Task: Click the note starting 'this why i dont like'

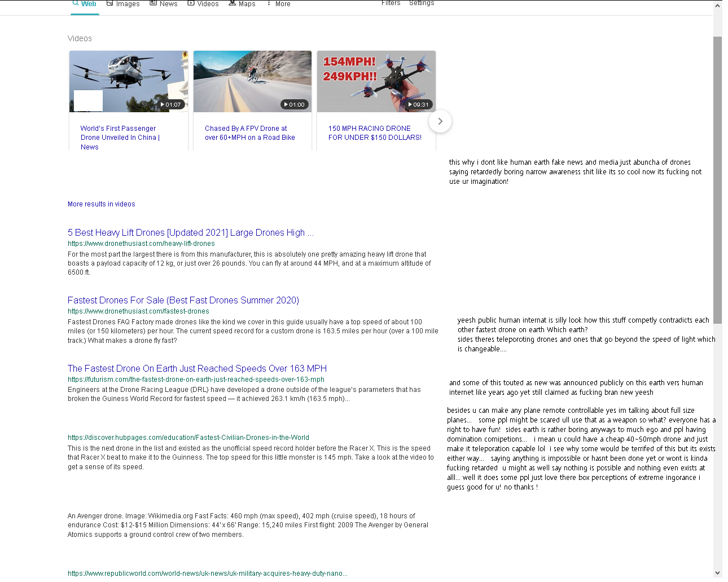Action: (576, 172)
